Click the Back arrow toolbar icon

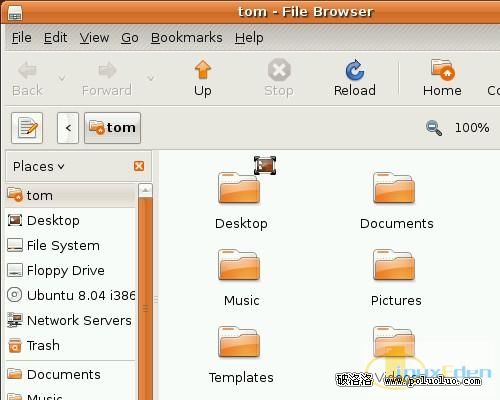click(x=27, y=70)
